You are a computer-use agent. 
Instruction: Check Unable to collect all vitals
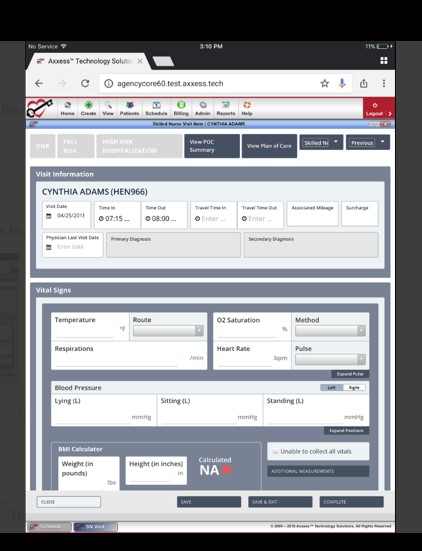(275, 452)
